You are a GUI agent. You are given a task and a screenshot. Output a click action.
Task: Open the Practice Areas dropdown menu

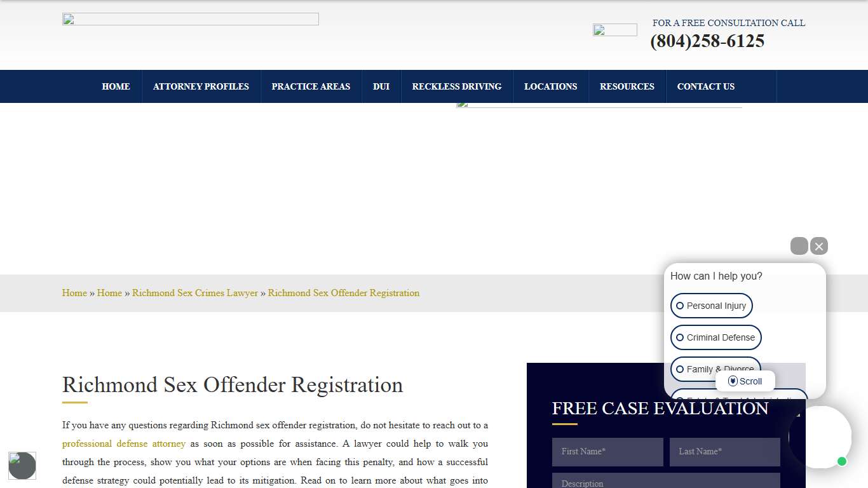311,86
